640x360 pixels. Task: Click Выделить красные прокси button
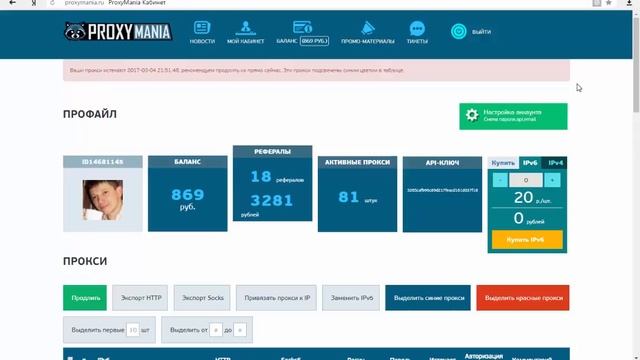pyautogui.click(x=522, y=298)
